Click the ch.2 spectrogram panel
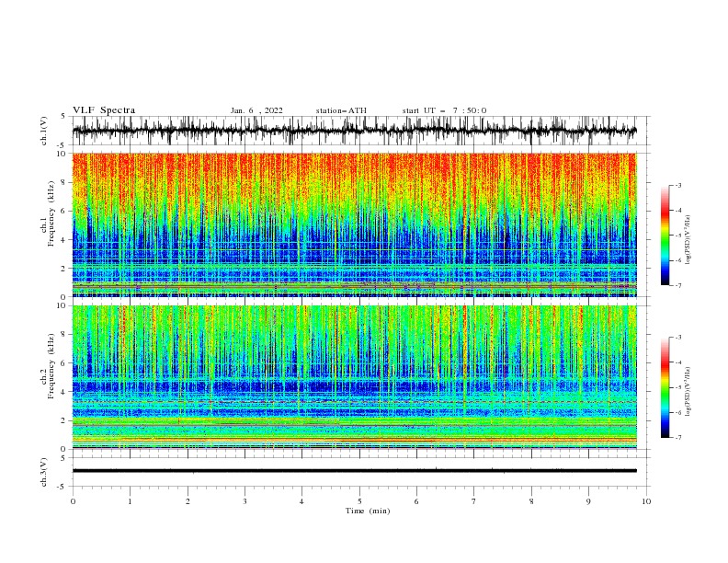Screen dimensions: 728x563 [x=354, y=377]
